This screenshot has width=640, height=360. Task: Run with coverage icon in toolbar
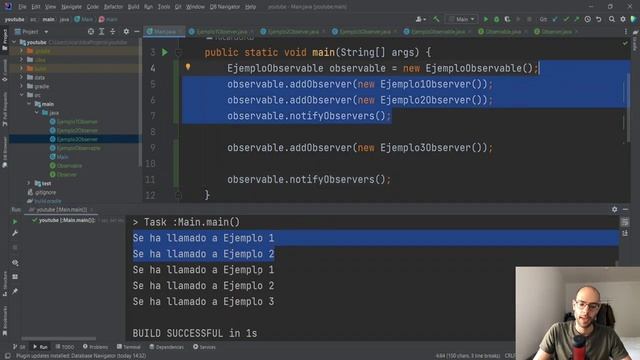click(x=507, y=19)
